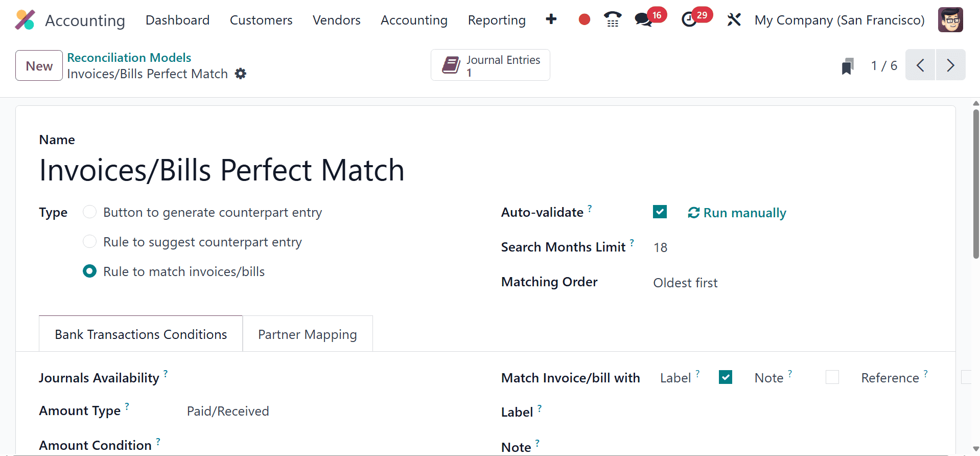Open the gear actions menu beside record title
The height and width of the screenshot is (456, 980).
(x=241, y=74)
